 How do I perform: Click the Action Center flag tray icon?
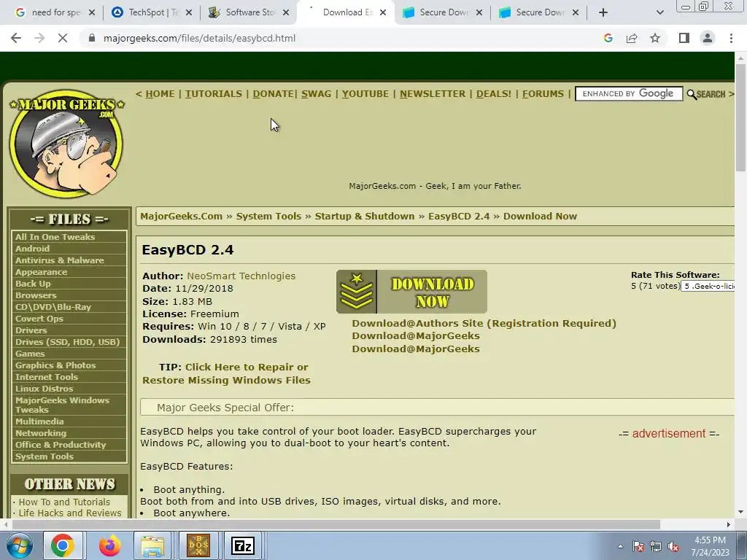(x=638, y=546)
